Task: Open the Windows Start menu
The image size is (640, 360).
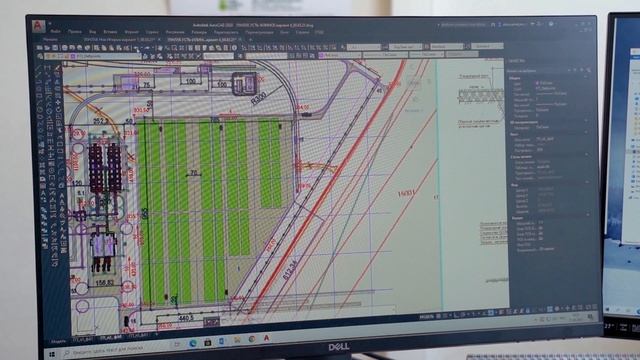Action: [52, 354]
